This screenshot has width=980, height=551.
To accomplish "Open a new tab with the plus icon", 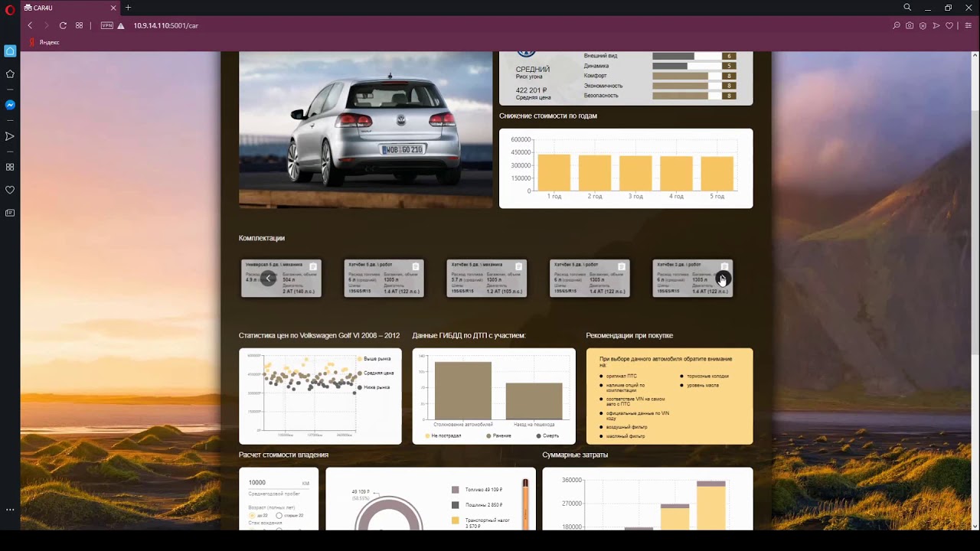I will [128, 8].
